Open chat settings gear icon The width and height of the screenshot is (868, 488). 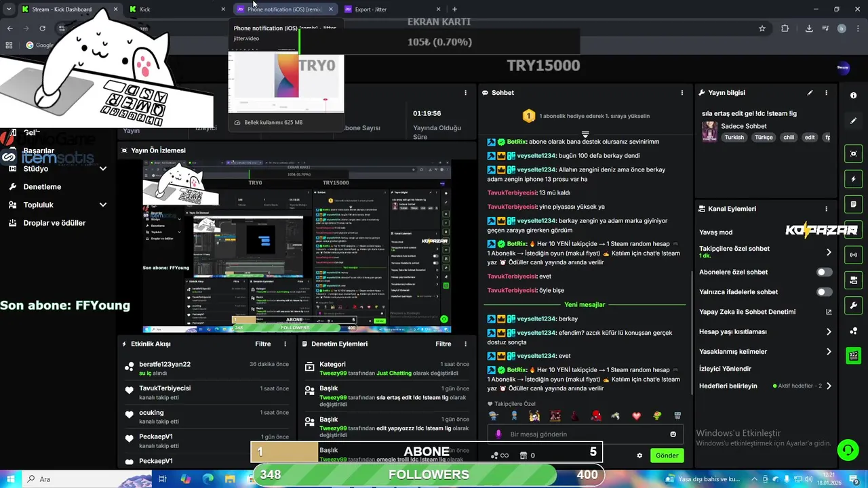coord(639,455)
